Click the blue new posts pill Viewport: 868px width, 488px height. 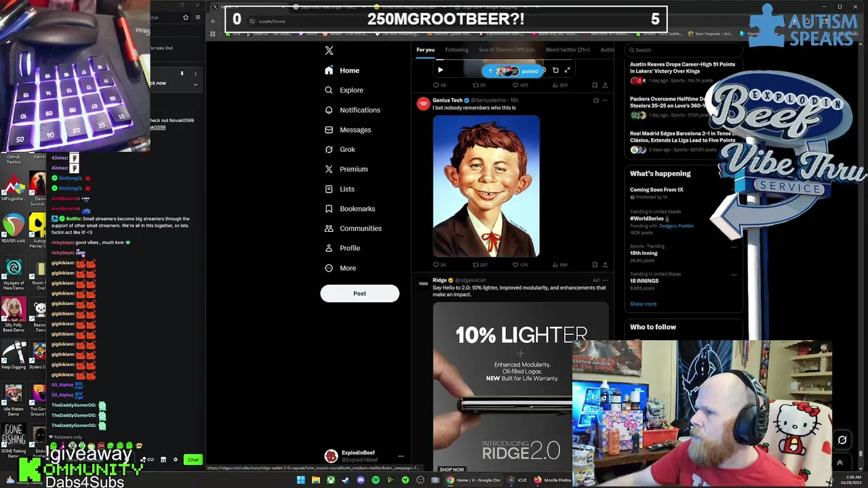point(514,70)
